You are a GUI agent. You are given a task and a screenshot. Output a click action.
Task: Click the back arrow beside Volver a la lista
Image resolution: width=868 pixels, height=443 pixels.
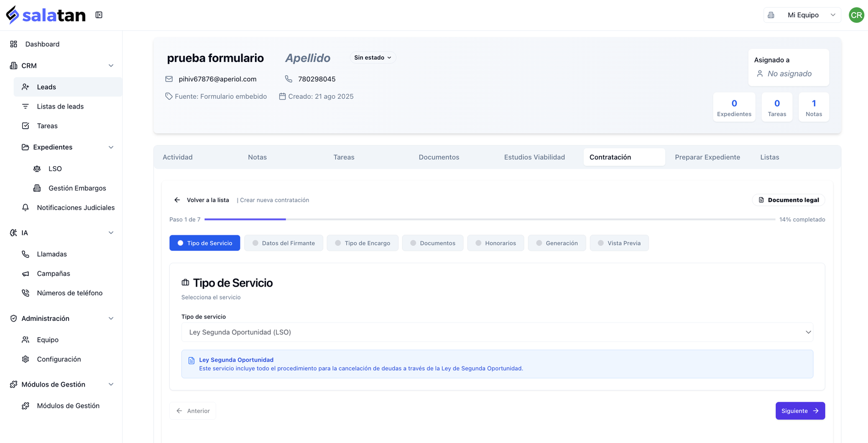tap(177, 200)
